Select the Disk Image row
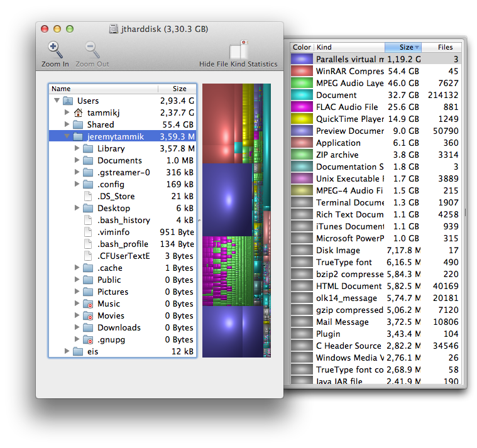 [x=376, y=250]
